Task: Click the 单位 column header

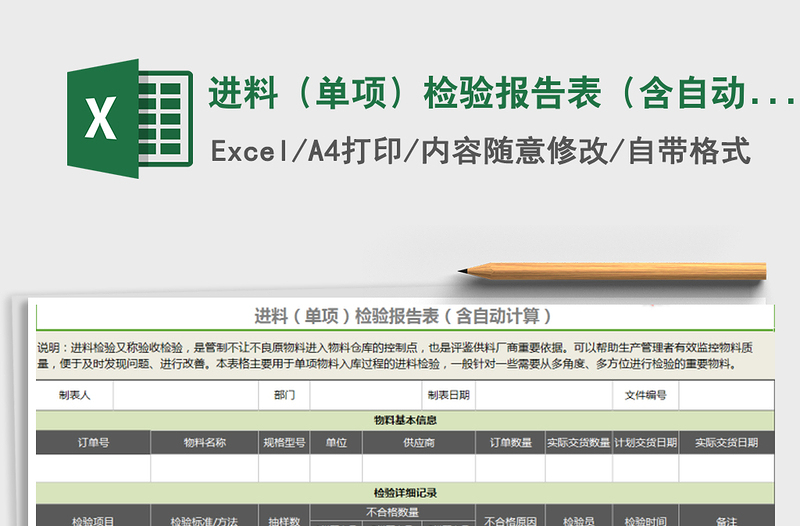Action: click(336, 442)
